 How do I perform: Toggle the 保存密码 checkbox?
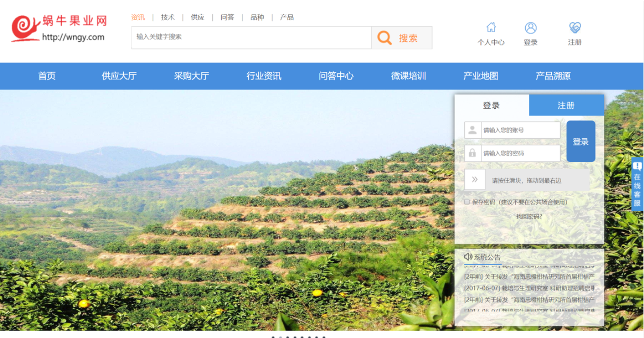[467, 202]
